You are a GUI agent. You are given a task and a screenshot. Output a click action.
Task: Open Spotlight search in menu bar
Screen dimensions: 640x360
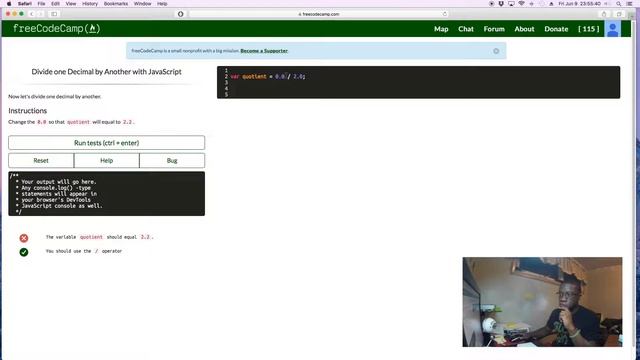[x=619, y=4]
